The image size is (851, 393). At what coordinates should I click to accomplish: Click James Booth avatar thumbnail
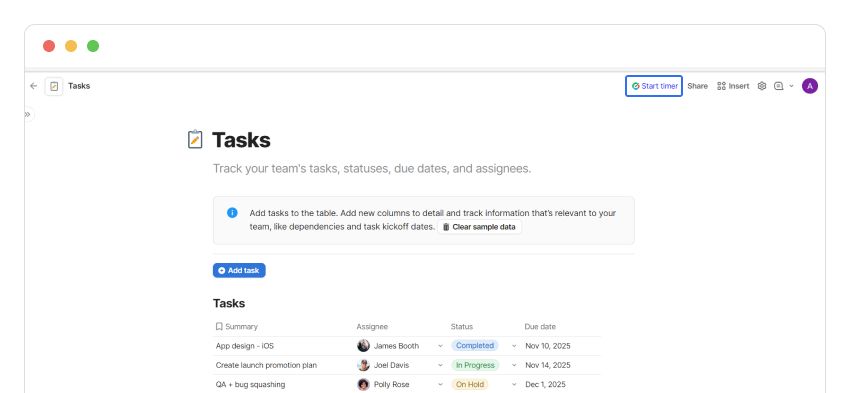(x=363, y=346)
